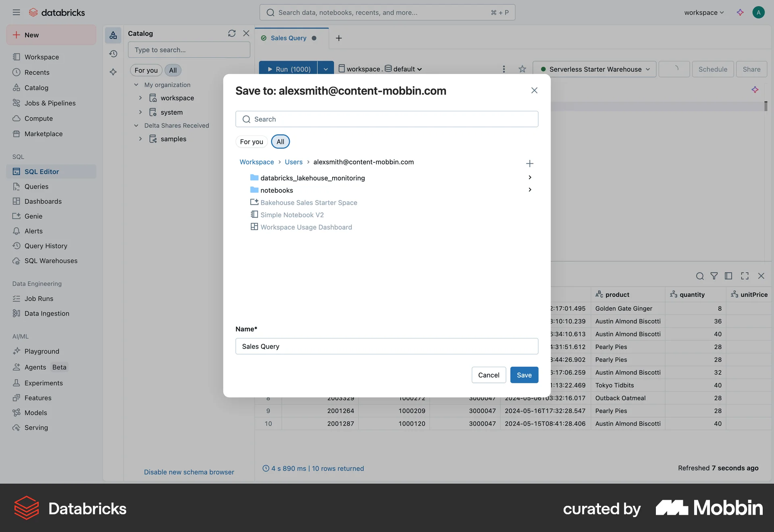Save the query with the Save button

click(524, 375)
